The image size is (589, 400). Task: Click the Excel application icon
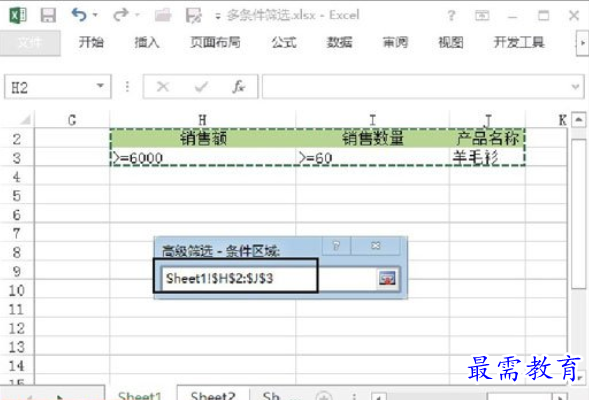click(18, 15)
